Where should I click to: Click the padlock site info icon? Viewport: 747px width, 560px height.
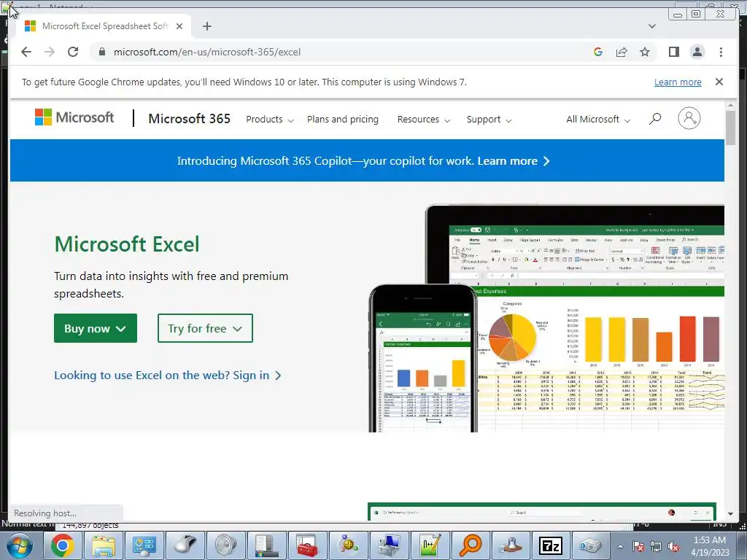(x=101, y=52)
